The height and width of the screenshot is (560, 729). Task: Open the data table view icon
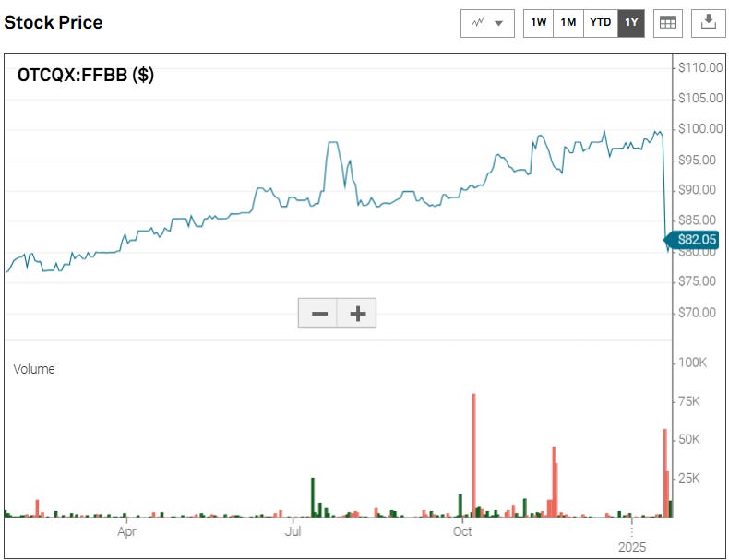click(x=667, y=23)
